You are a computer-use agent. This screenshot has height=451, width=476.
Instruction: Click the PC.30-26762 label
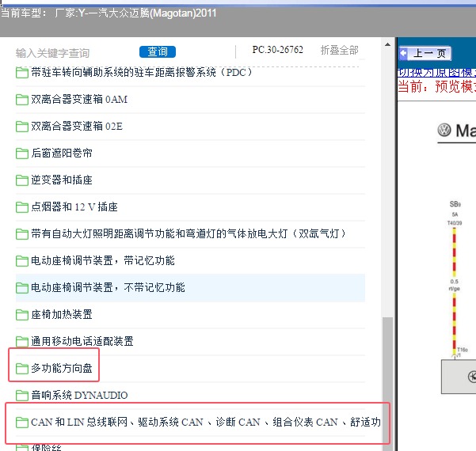coord(277,50)
